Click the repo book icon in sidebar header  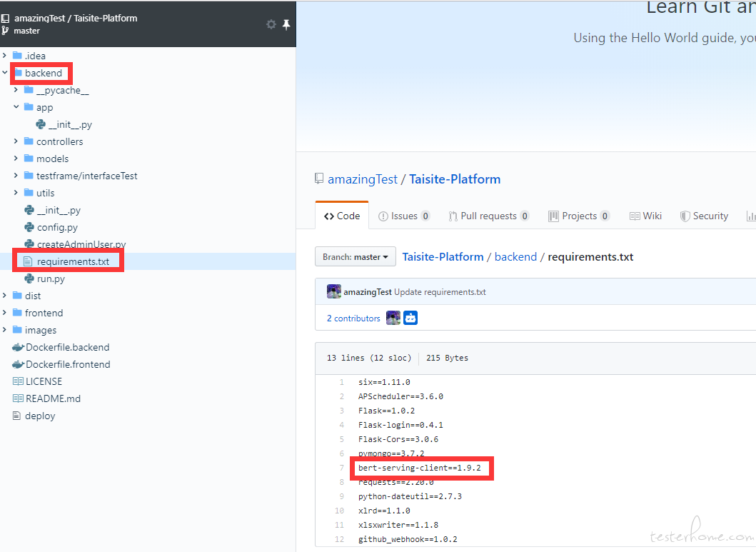pyautogui.click(x=5, y=19)
